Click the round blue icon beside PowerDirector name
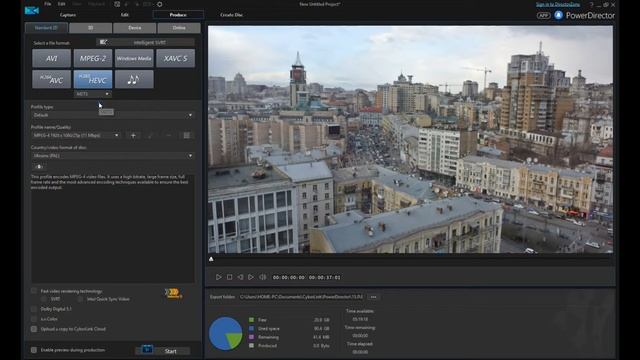 [x=558, y=15]
